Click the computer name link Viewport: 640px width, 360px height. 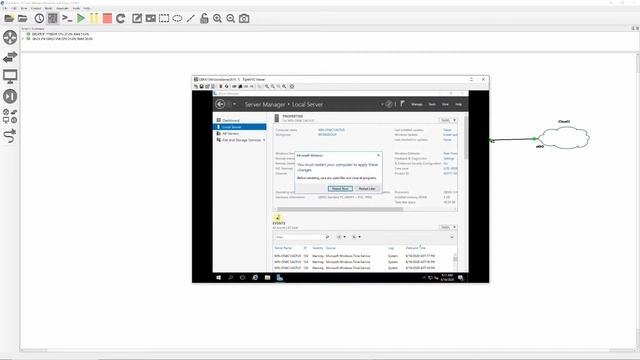coord(331,130)
